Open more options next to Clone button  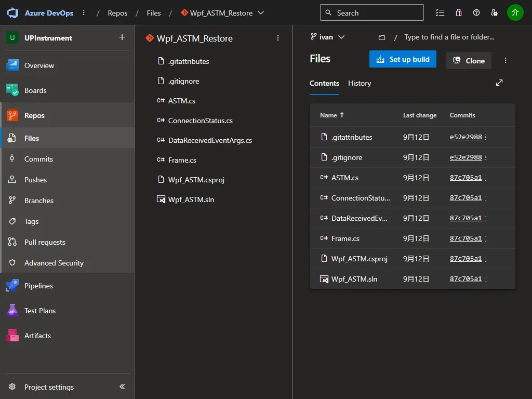[x=506, y=60]
